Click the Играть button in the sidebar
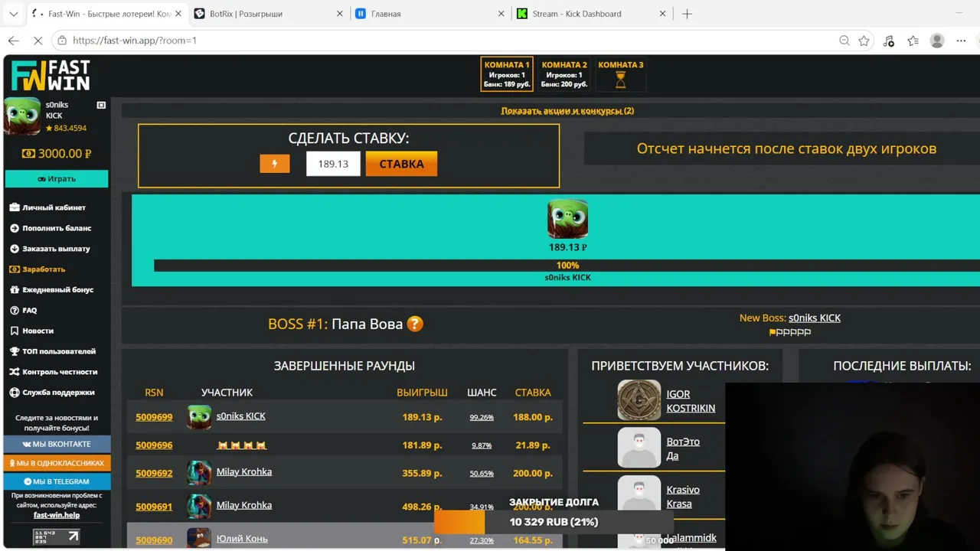The height and width of the screenshot is (551, 980). pyautogui.click(x=57, y=178)
